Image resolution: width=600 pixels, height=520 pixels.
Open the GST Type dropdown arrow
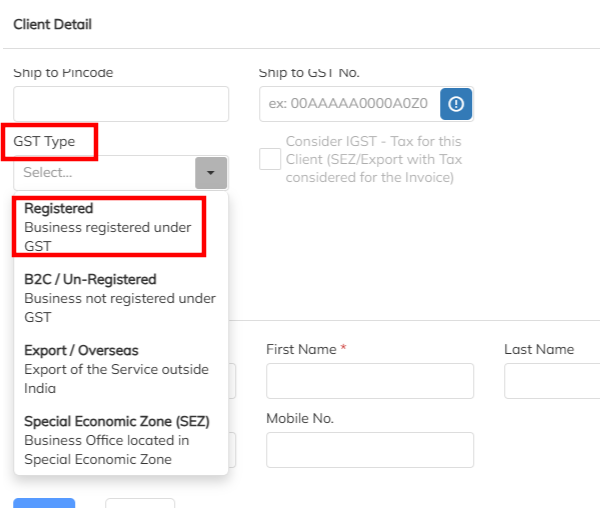(210, 173)
